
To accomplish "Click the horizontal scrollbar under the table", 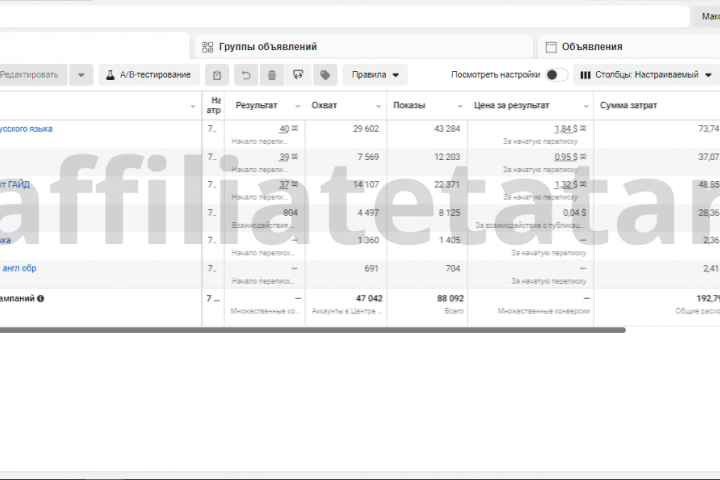I will [x=312, y=330].
